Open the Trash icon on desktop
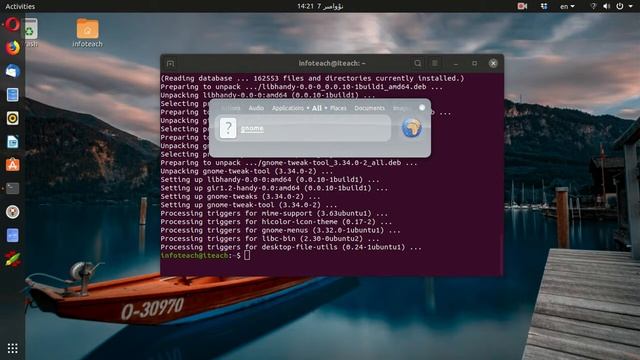Image resolution: width=640 pixels, height=360 pixels. (31, 33)
